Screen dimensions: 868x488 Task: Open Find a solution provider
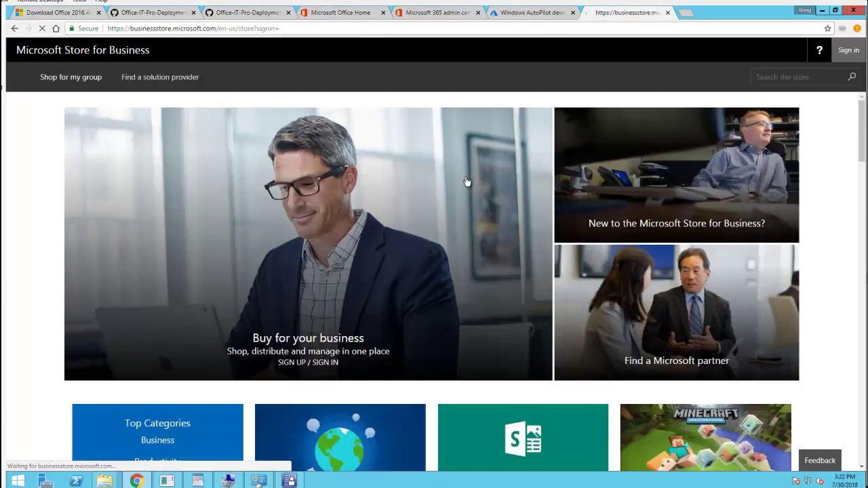[x=160, y=77]
